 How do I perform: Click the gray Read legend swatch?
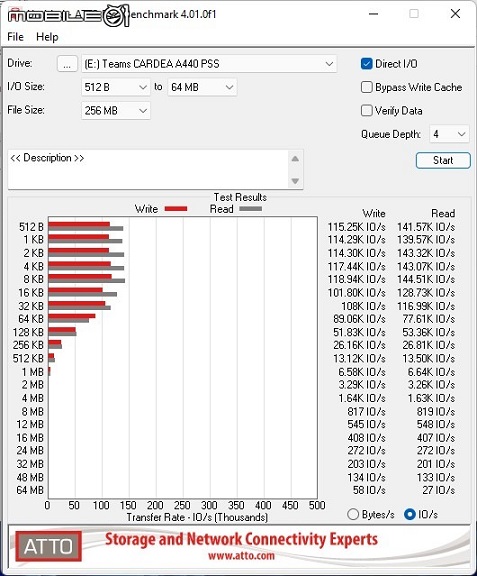250,209
